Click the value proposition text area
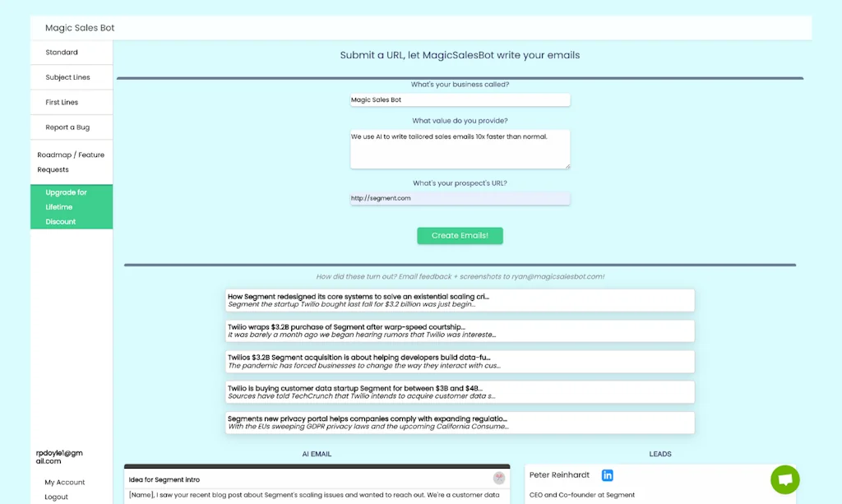The width and height of the screenshot is (842, 504). (460, 148)
